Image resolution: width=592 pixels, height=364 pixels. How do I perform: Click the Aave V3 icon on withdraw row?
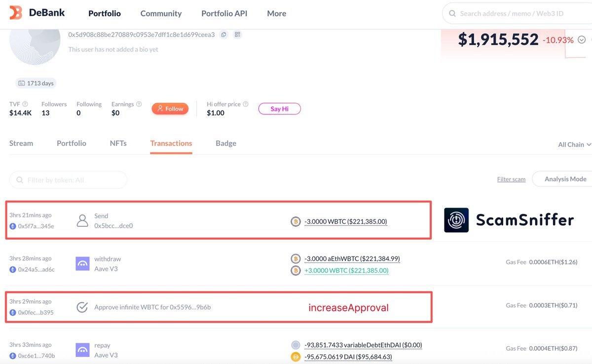(x=82, y=264)
